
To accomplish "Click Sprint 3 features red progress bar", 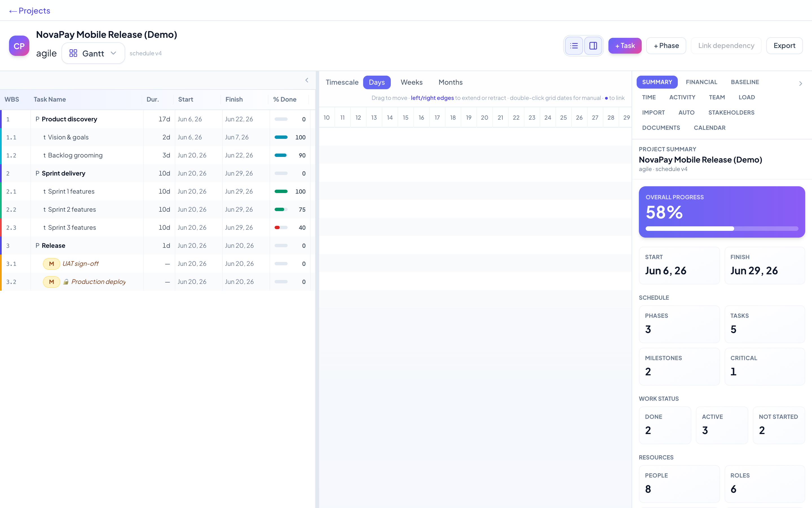I will pos(281,227).
